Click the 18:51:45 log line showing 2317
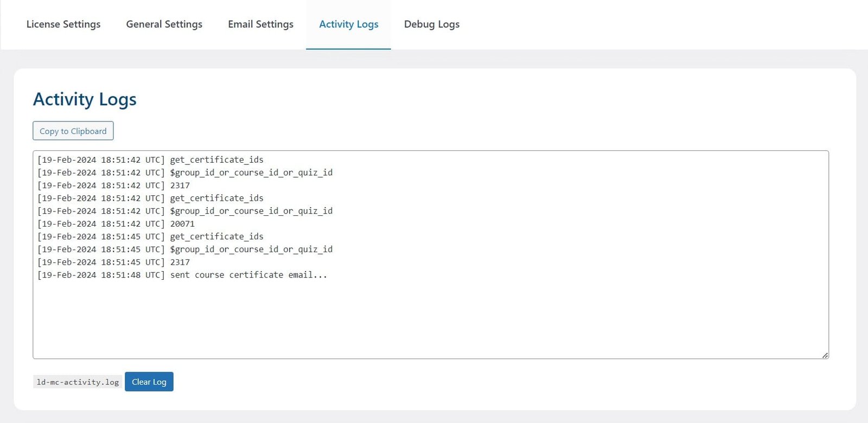The height and width of the screenshot is (423, 868). [x=114, y=262]
